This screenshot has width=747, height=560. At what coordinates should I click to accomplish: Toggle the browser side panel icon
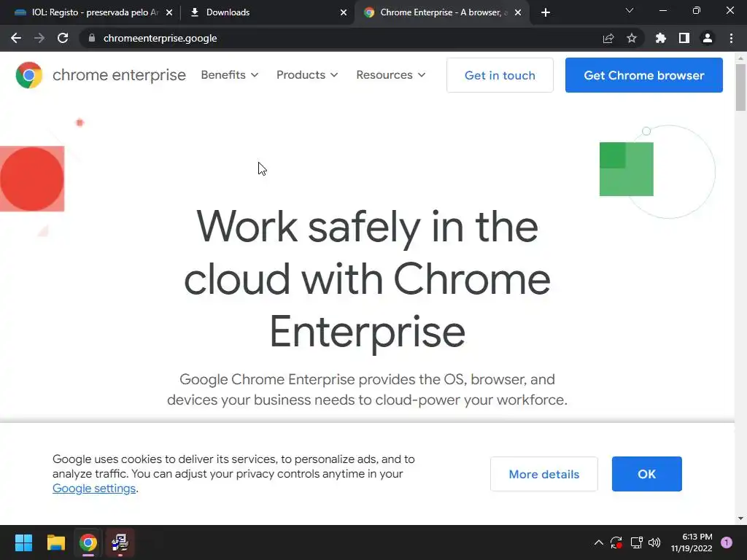point(684,38)
